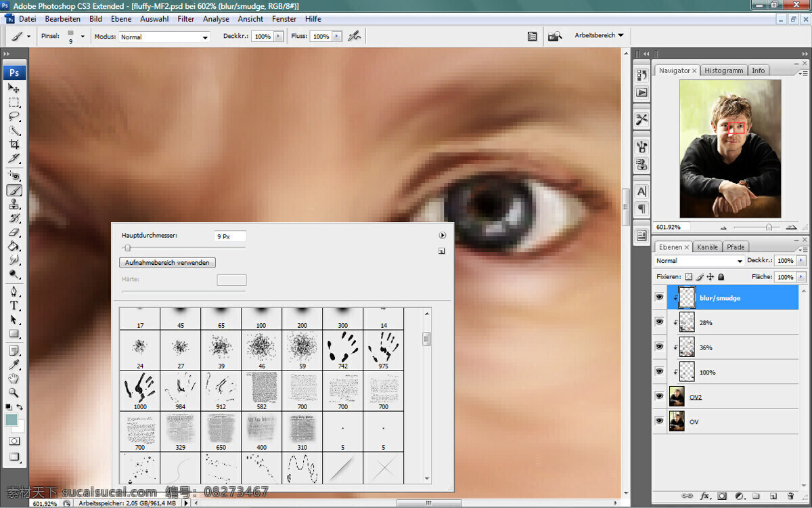Open the options bar Deckkr. opacity slider arrow
This screenshot has width=812, height=508.
click(x=278, y=37)
